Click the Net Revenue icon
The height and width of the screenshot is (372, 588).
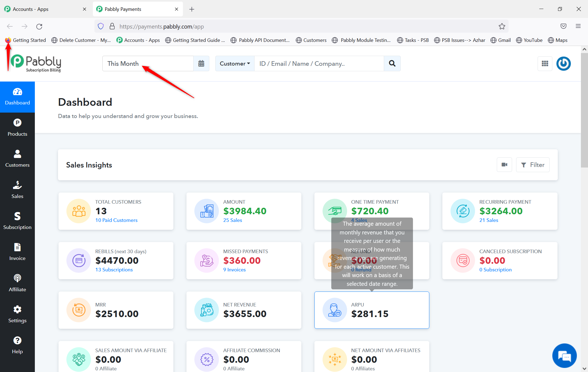point(207,310)
